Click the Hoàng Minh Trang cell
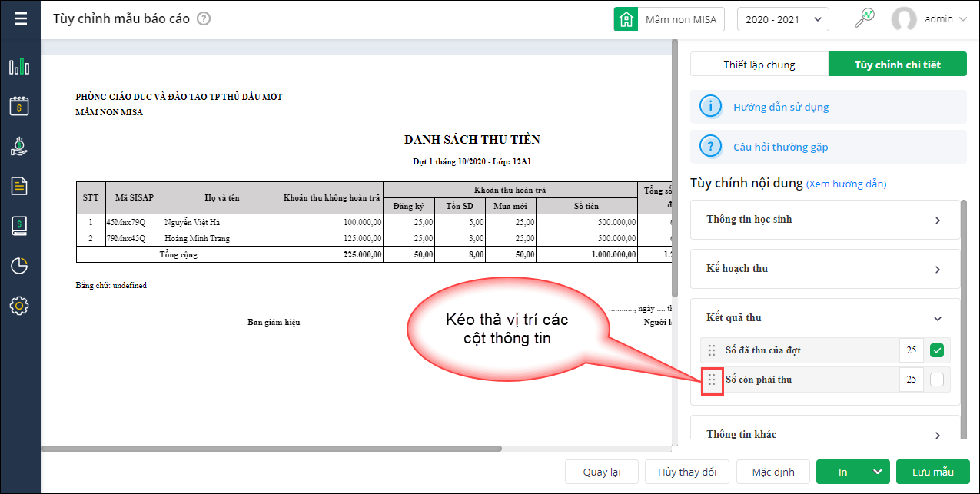This screenshot has width=980, height=494. [x=222, y=238]
